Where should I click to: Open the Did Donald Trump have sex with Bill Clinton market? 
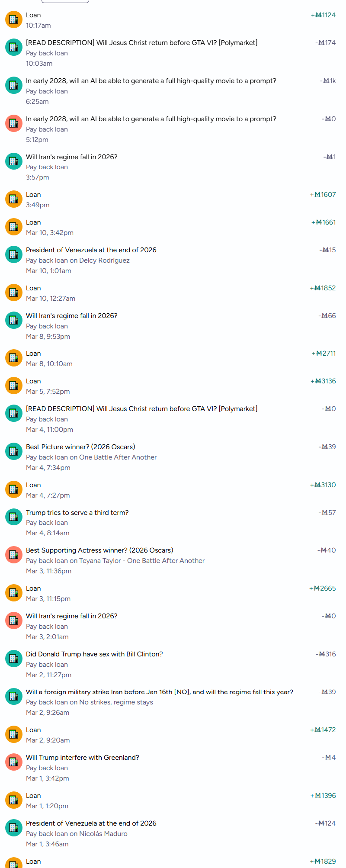[x=94, y=654]
